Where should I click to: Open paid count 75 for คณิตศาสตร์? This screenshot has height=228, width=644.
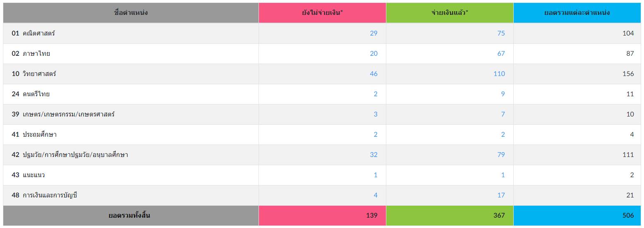501,33
